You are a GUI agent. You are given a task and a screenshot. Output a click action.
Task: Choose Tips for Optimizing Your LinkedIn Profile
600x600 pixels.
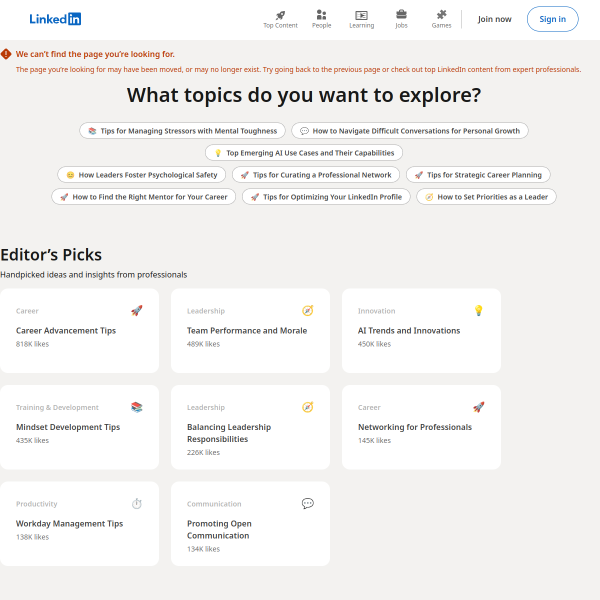click(x=325, y=197)
